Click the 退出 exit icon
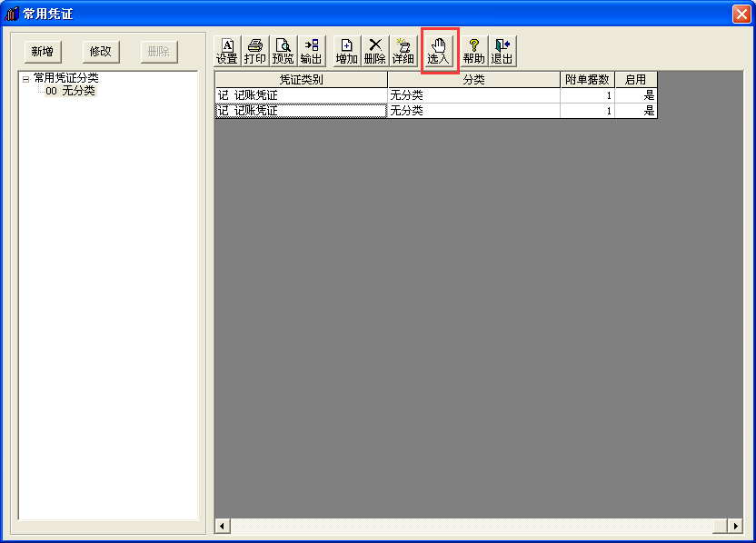756x543 pixels. 502,51
